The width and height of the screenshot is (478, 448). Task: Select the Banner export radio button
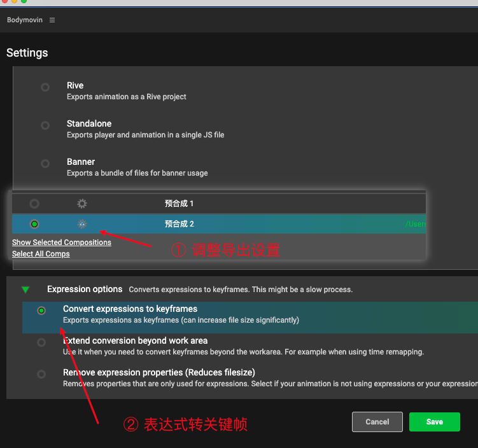click(45, 164)
